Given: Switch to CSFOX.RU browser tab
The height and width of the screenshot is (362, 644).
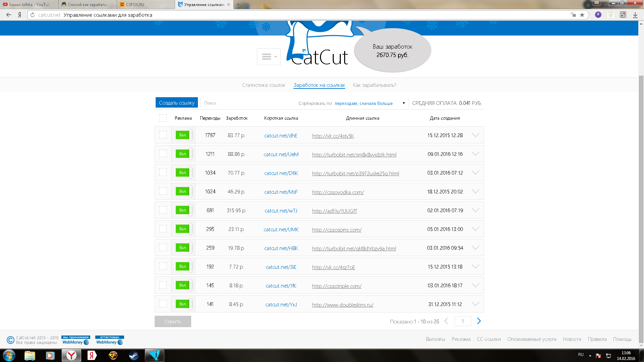Looking at the screenshot, I should coord(146,4).
